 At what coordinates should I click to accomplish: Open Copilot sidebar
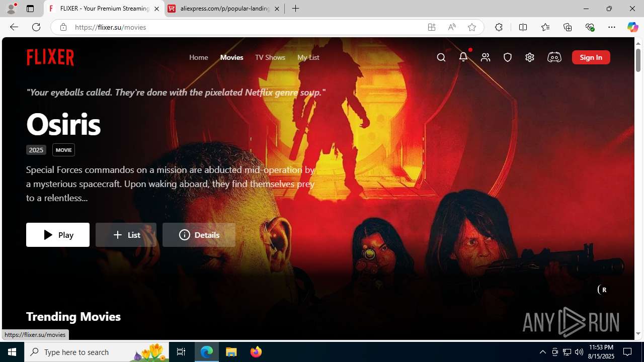[632, 27]
